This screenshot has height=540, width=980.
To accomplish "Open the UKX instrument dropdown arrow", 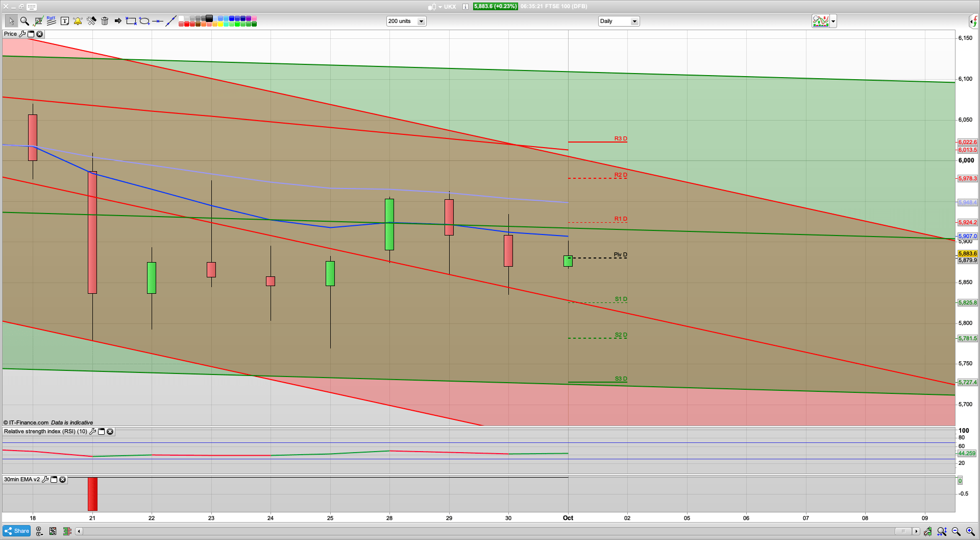I will click(440, 7).
